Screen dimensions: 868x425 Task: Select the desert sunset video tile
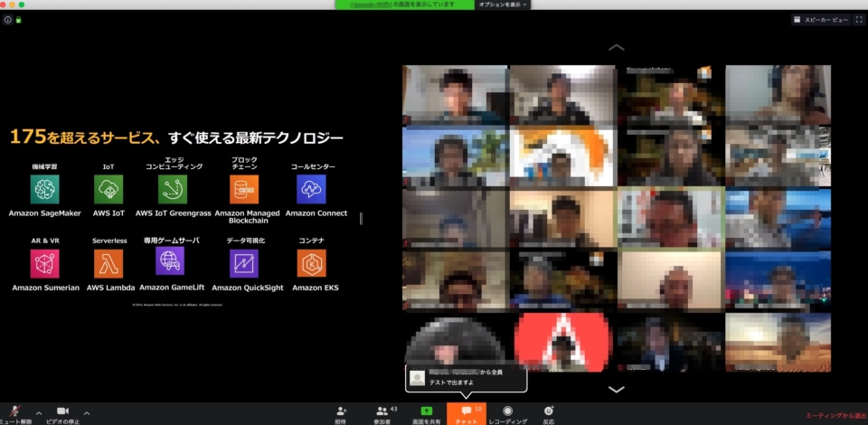tap(778, 342)
